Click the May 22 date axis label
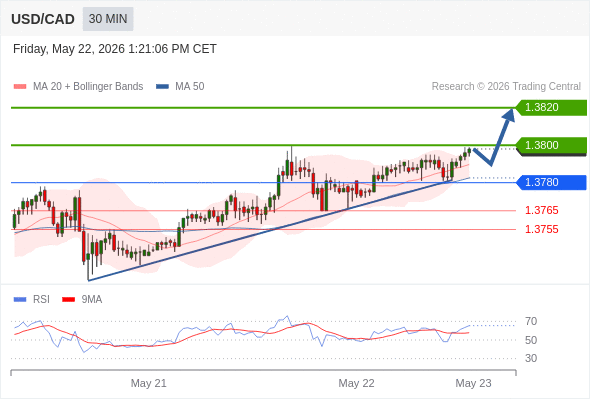This screenshot has width=590, height=400. (356, 383)
